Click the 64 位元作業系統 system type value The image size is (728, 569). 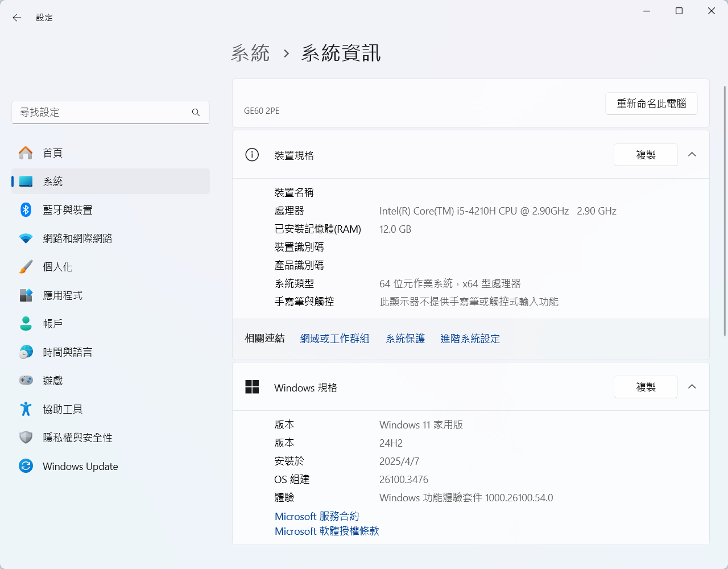[x=450, y=283]
